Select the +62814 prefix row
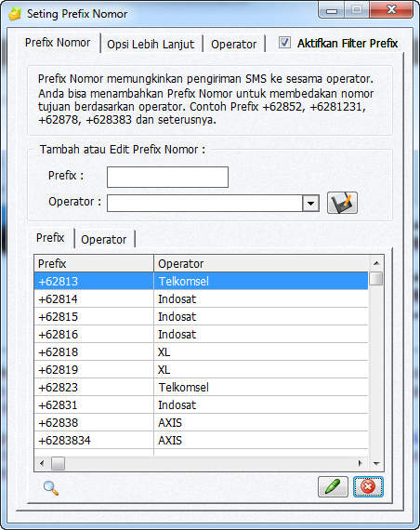 [x=201, y=298]
